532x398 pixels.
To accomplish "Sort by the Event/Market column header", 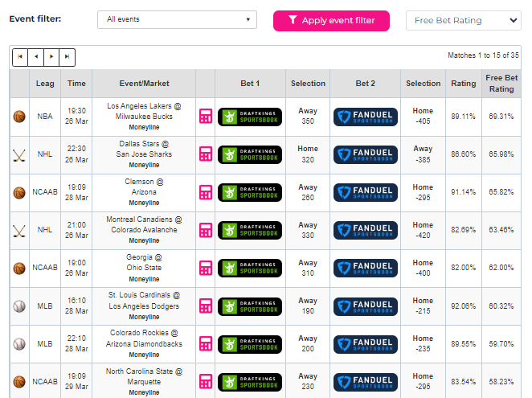I will pos(144,84).
